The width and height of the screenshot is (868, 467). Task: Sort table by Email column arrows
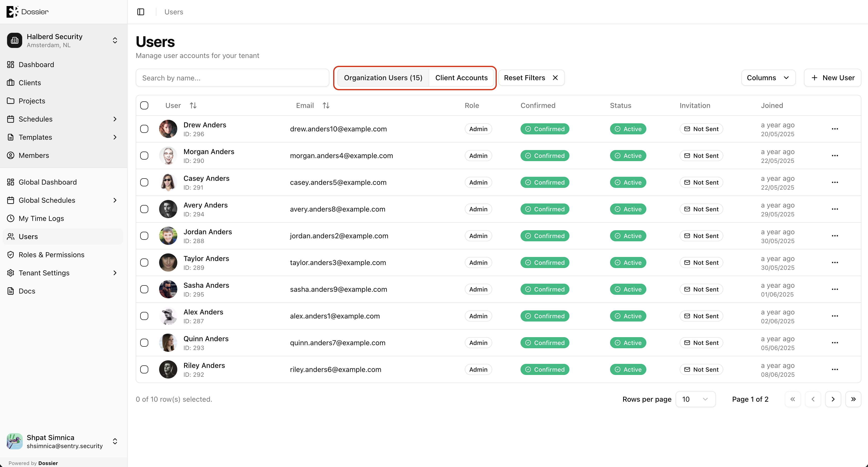point(326,105)
